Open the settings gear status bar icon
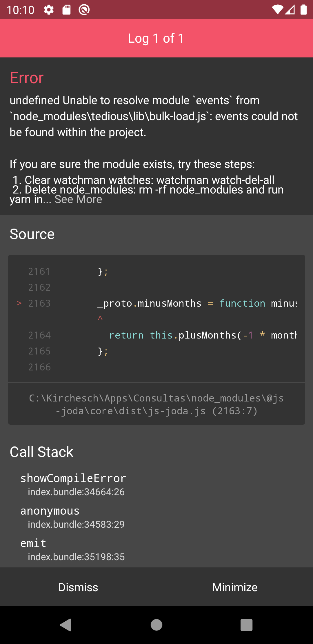The width and height of the screenshot is (313, 644). 48,10
